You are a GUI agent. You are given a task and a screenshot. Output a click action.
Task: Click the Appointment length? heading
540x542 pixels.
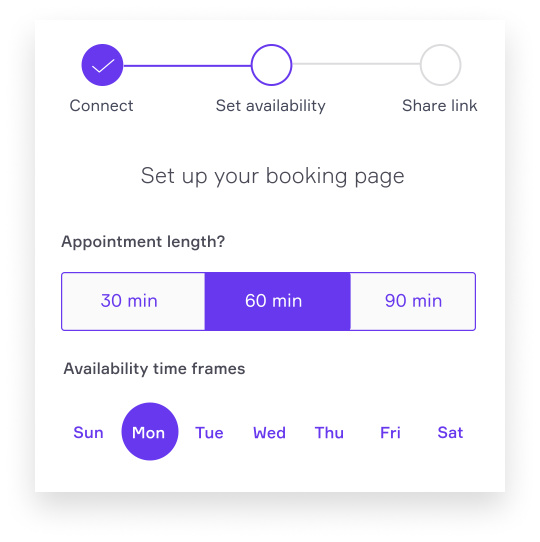click(143, 242)
